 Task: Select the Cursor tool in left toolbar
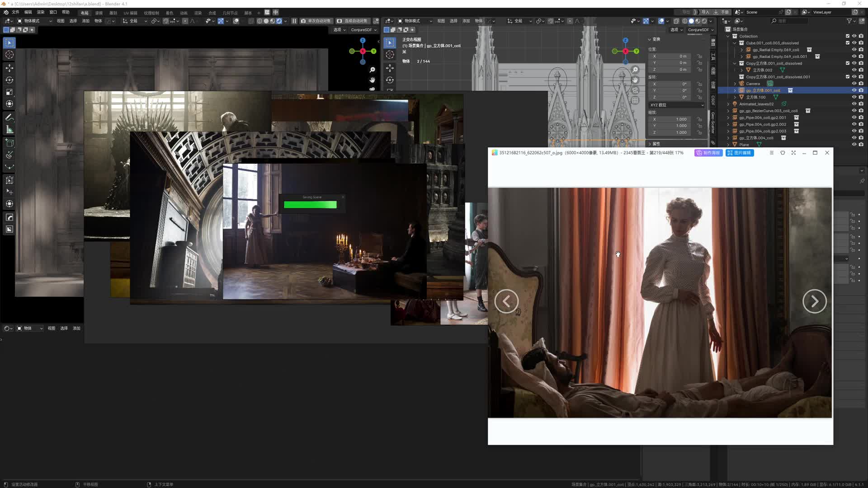[x=9, y=55]
